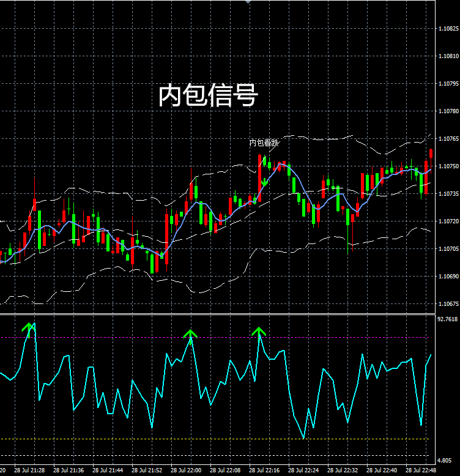Select the green down arrow signal on the candlestick chart
This screenshot has height=476, width=460.
pyautogui.click(x=264, y=182)
